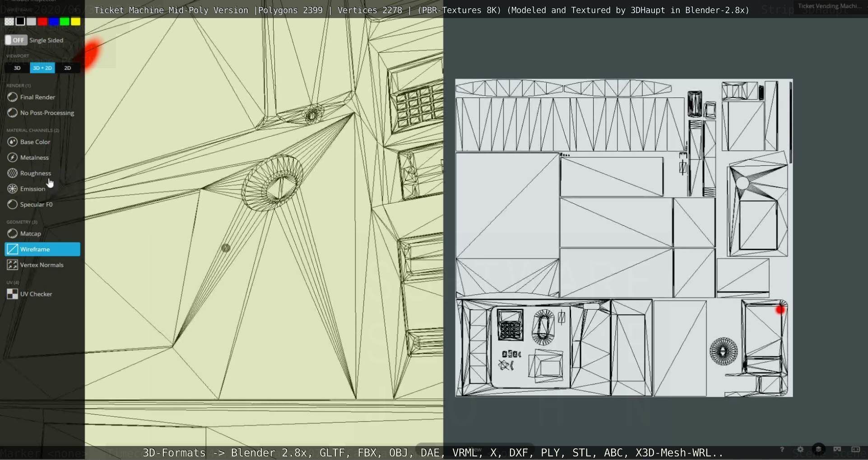Click the fullscreen icon in the bottom bar
868x460 pixels.
[x=855, y=449]
